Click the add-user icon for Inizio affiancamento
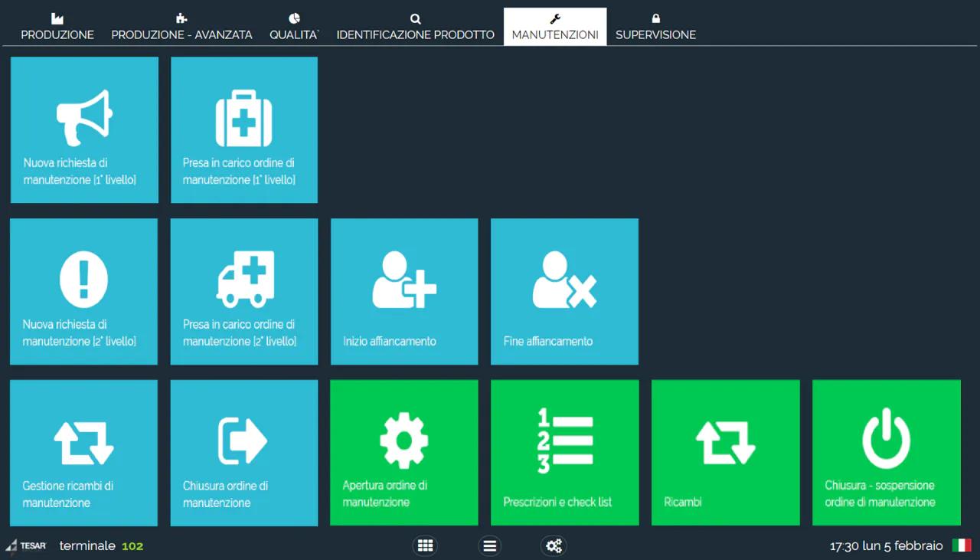980x560 pixels. pyautogui.click(x=404, y=280)
